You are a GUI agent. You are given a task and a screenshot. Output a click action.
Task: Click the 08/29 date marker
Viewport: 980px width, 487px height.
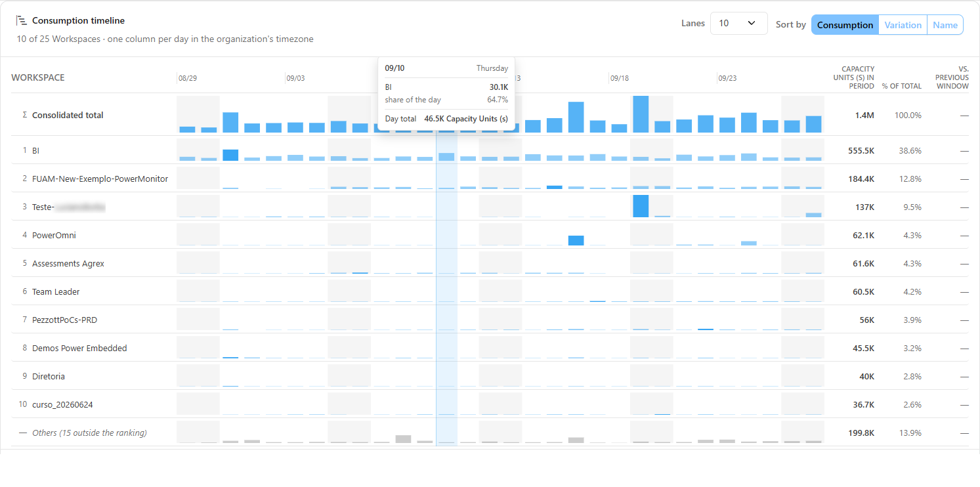coord(188,78)
